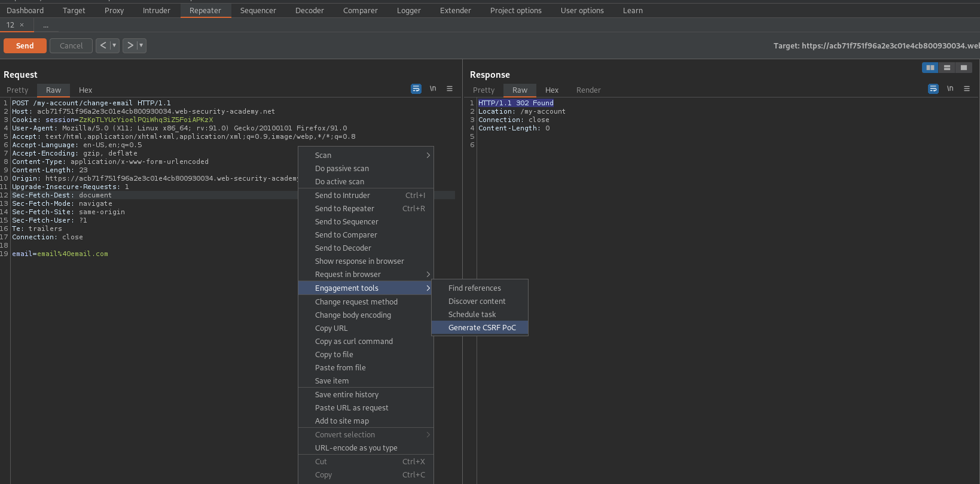Go to previous request with back arrow
This screenshot has width=980, height=484.
[103, 45]
